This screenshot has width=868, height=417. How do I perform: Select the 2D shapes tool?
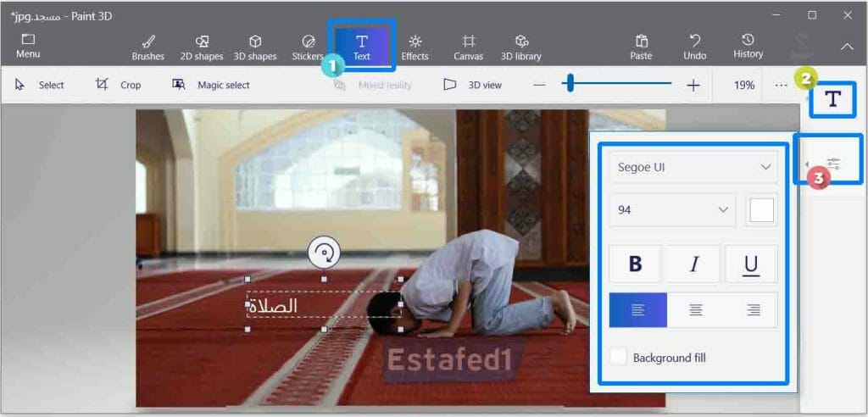(202, 46)
